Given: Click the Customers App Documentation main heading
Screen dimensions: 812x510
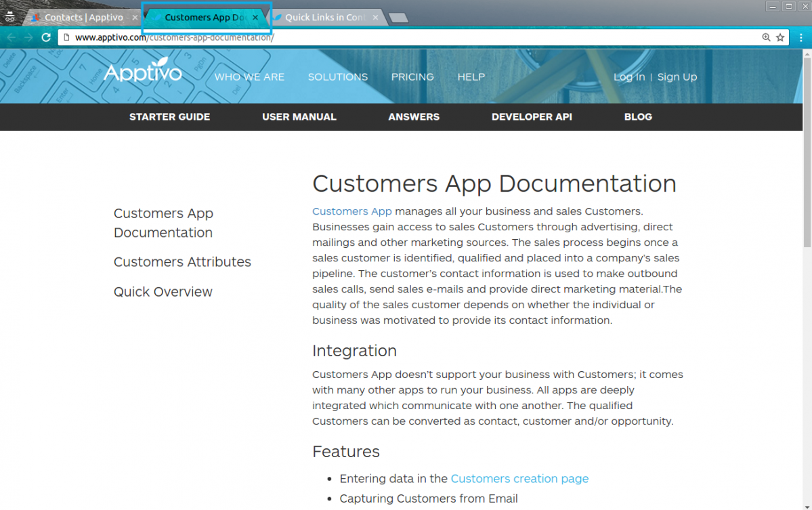Looking at the screenshot, I should click(x=494, y=184).
